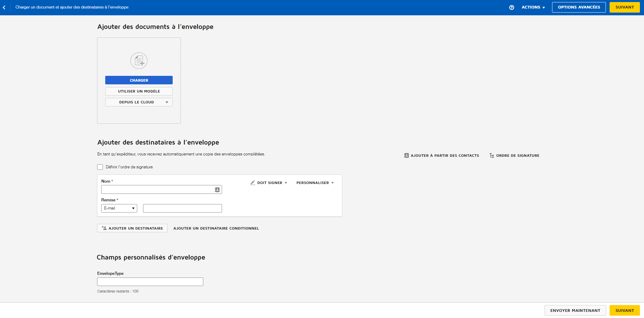Click Envoyer maintenant button

[575, 311]
